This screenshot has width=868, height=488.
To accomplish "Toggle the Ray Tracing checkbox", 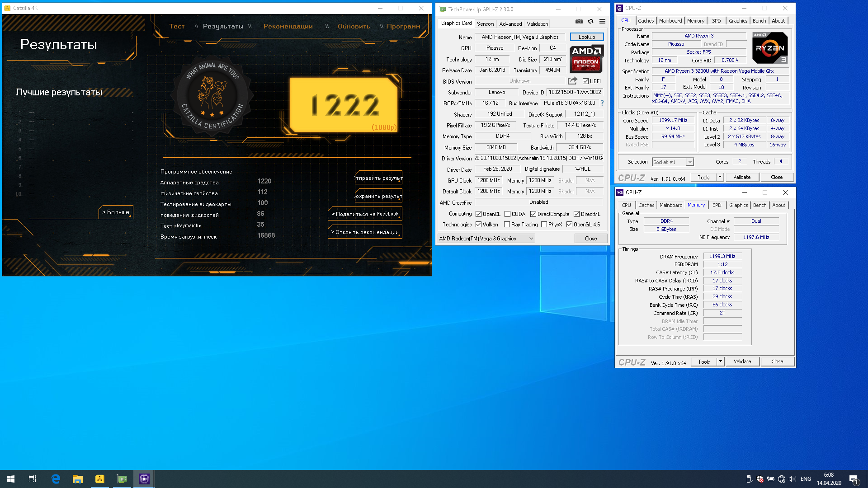I will click(x=507, y=225).
